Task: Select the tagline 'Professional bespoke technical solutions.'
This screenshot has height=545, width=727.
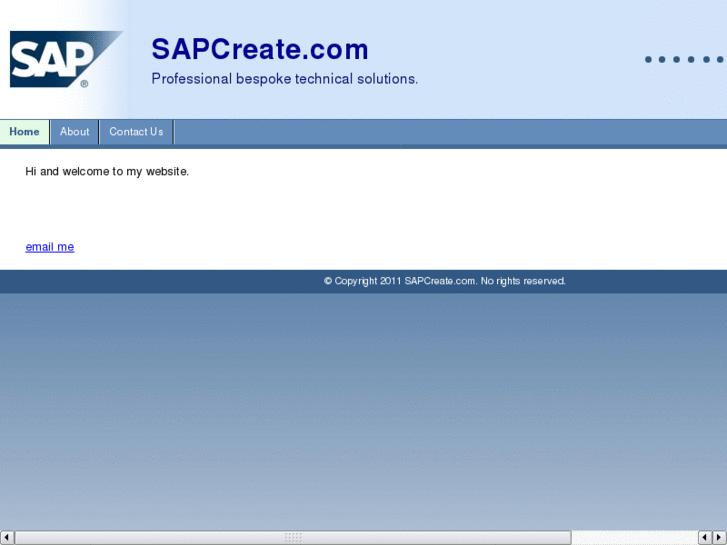Action: click(285, 79)
